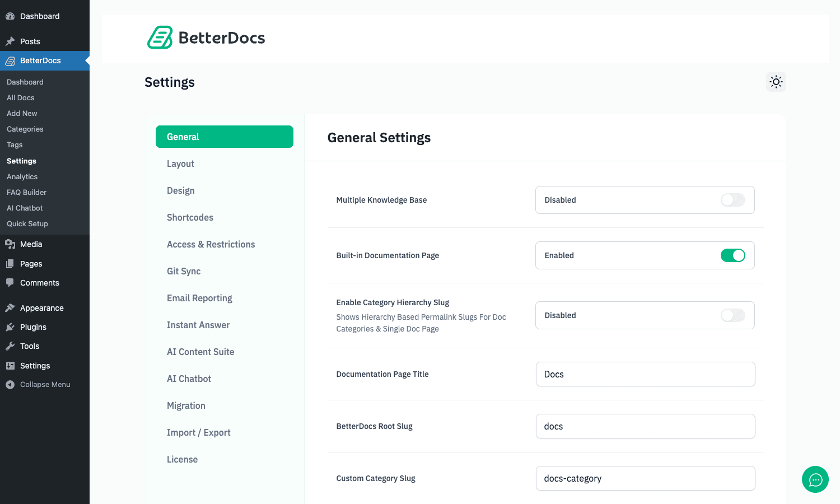Open Pages menu label
Screen dimensions: 840x504
(31, 264)
